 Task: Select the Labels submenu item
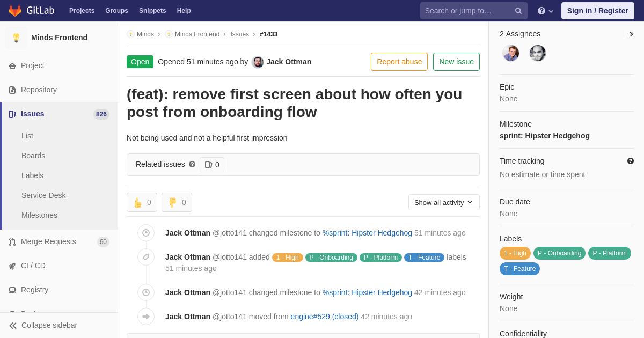32,175
